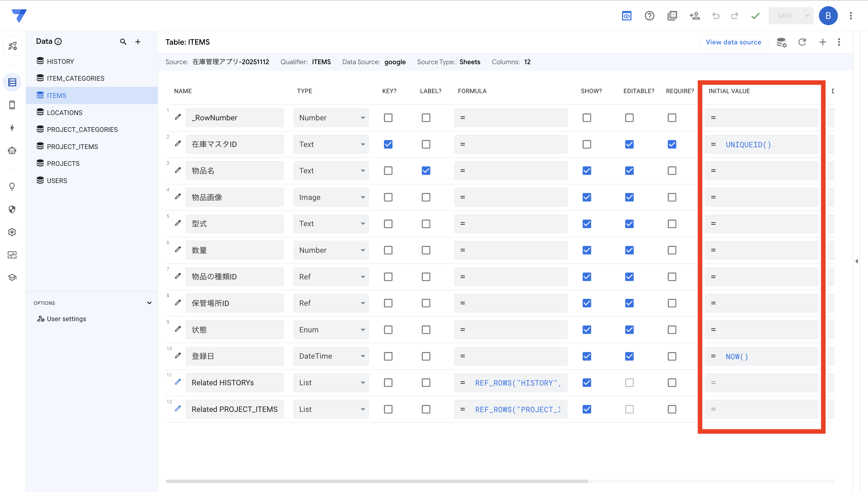The width and height of the screenshot is (868, 492).
Task: Open the Automation lightning bolt section
Action: pyautogui.click(x=12, y=128)
